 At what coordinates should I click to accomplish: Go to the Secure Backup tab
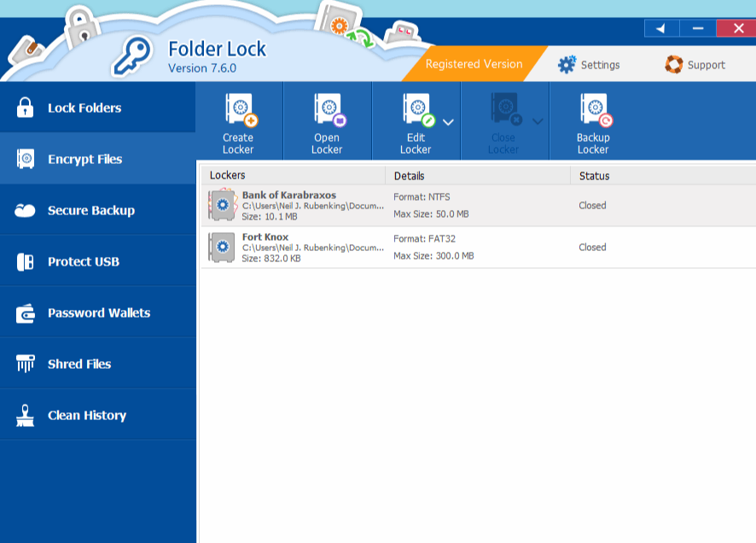pos(98,210)
